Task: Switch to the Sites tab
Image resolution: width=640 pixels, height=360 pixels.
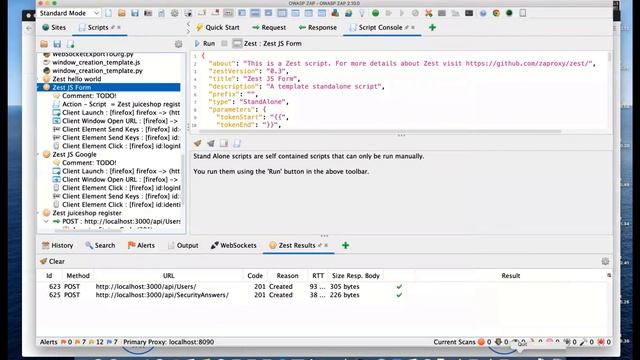Action: [54, 27]
